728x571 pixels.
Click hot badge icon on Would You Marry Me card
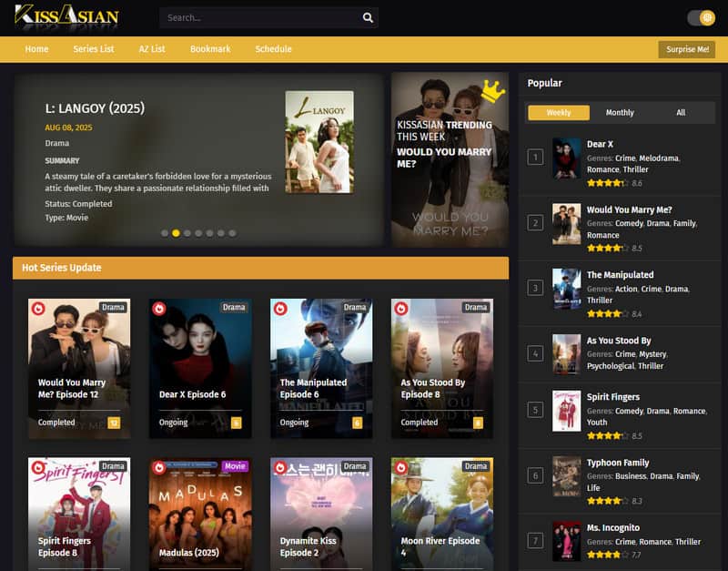pos(38,309)
